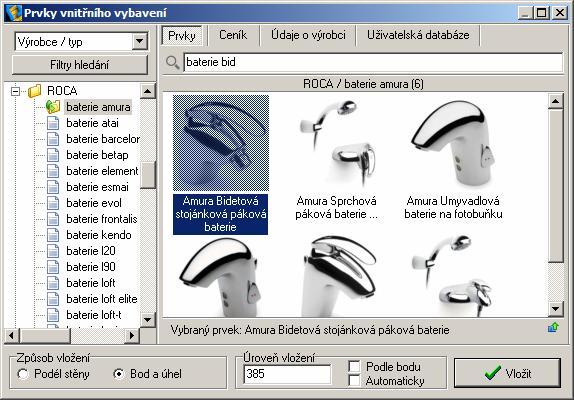
Task: Click the document icon beside baterie l20
Action: click(53, 251)
